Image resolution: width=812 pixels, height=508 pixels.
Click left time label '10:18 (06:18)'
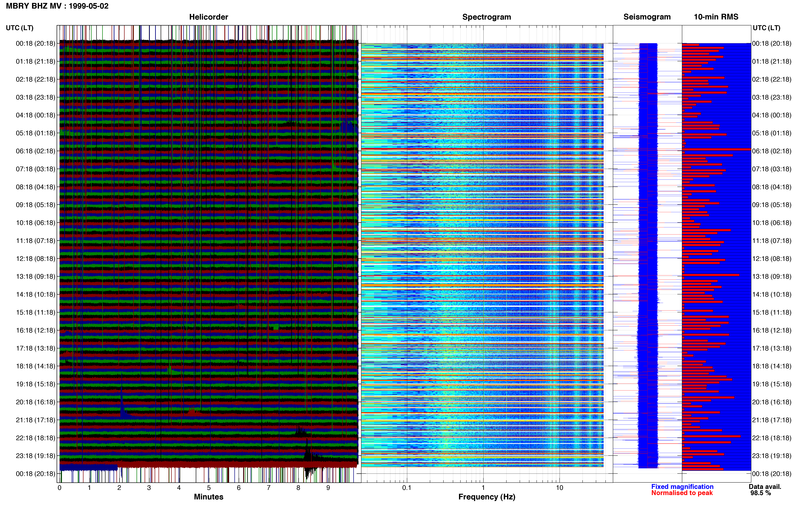tap(36, 223)
